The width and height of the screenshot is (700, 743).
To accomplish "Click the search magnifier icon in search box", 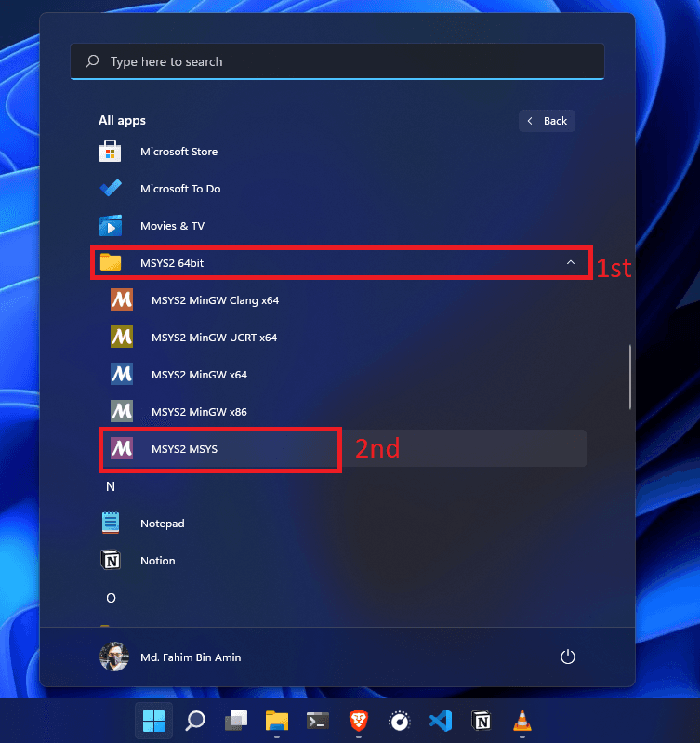I will click(92, 61).
